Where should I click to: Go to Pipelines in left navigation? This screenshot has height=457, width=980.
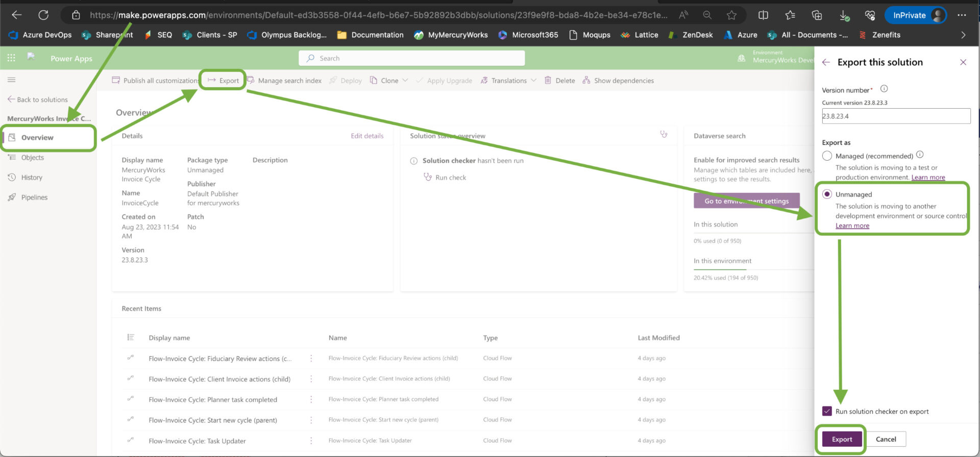pyautogui.click(x=34, y=197)
